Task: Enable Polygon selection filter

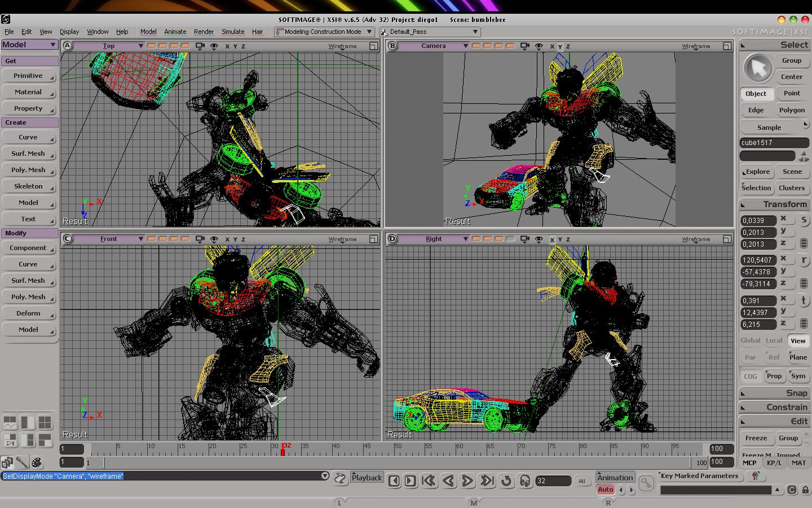Action: 792,110
